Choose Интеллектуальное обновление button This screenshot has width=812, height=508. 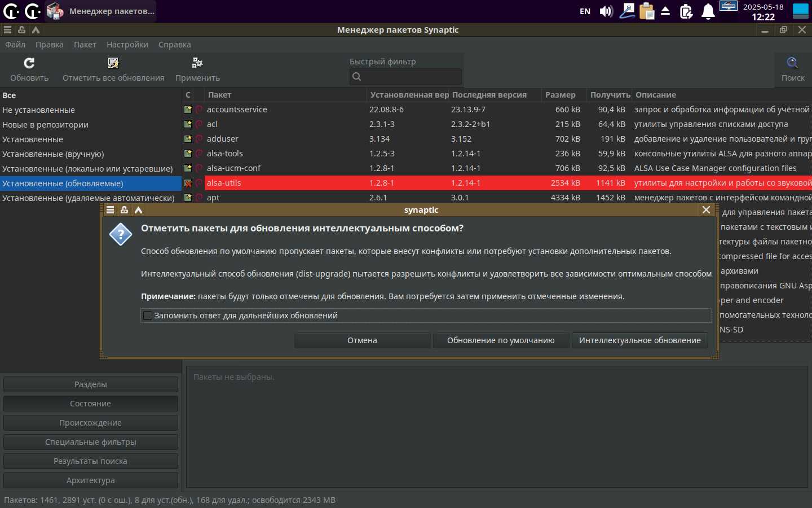click(x=640, y=340)
